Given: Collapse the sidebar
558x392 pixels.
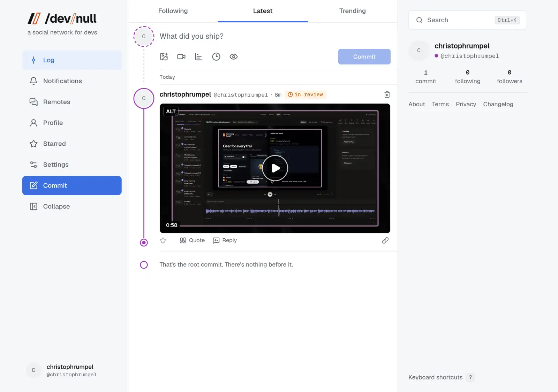Looking at the screenshot, I should coord(72,206).
